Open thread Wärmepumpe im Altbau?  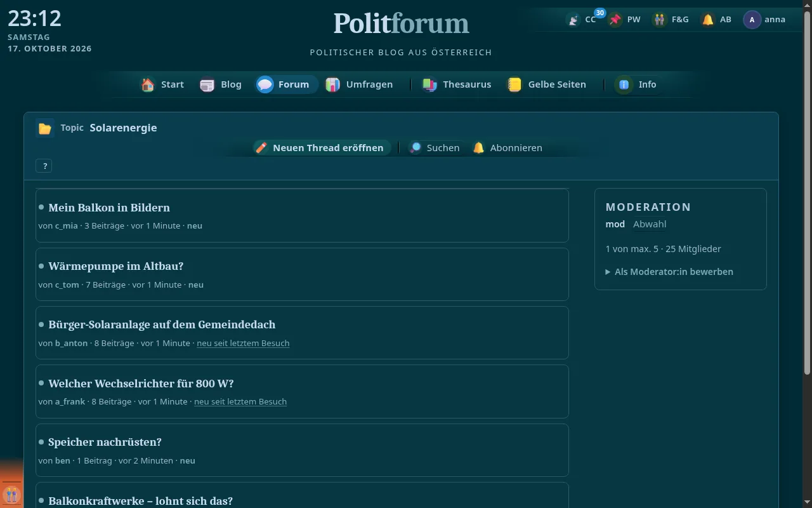(115, 266)
